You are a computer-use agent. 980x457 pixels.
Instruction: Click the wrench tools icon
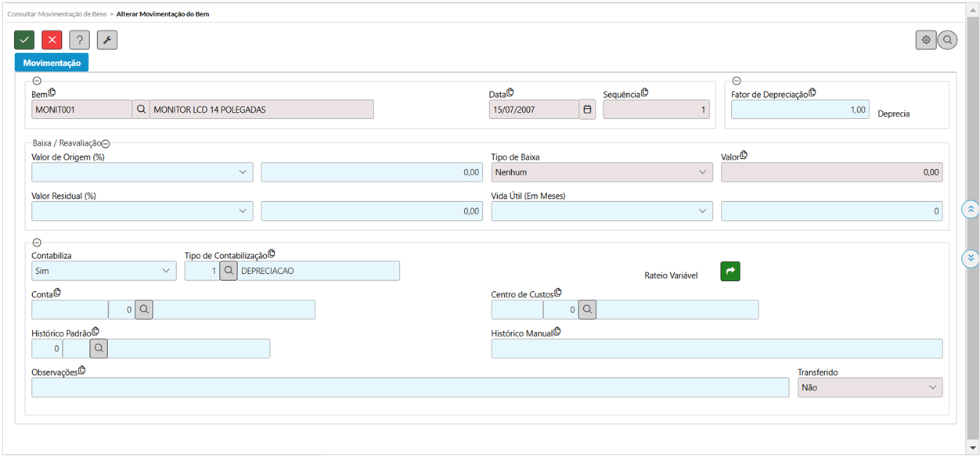pyautogui.click(x=107, y=40)
